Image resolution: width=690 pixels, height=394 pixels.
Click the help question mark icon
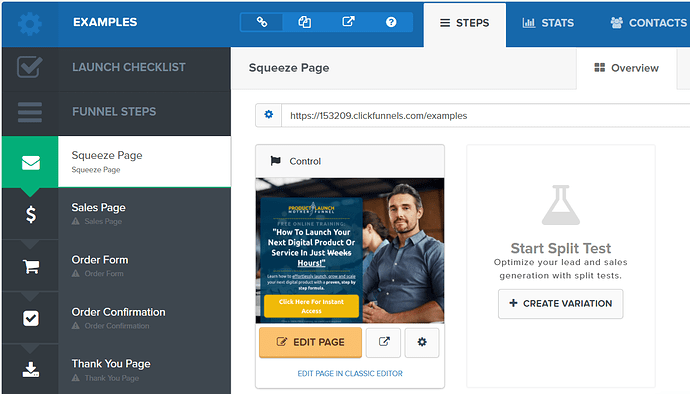391,22
